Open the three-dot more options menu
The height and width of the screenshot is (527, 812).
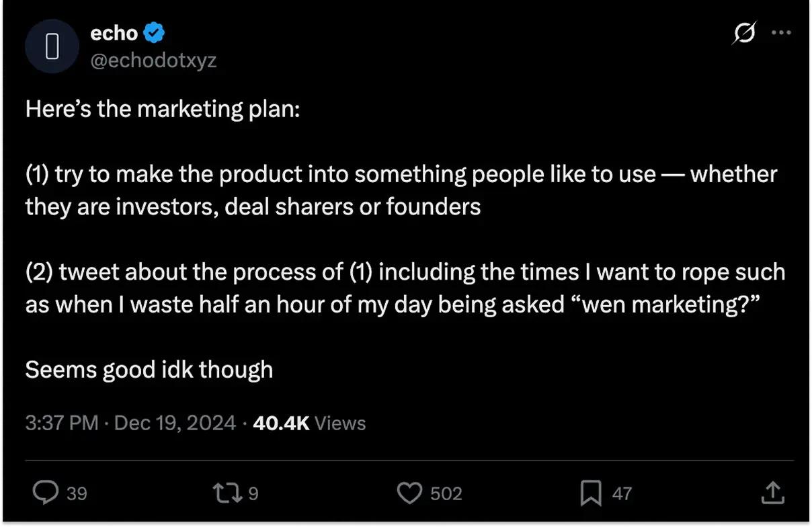pos(780,33)
